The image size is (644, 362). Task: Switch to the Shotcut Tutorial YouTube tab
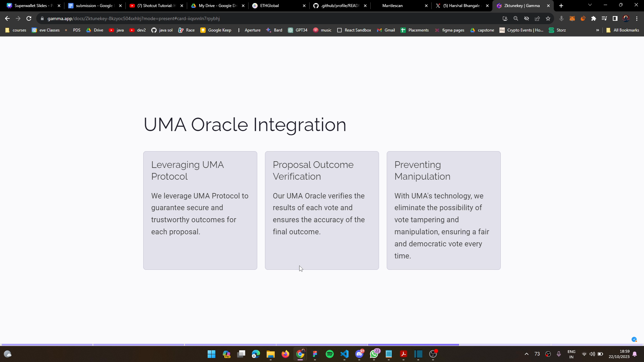[x=156, y=6]
